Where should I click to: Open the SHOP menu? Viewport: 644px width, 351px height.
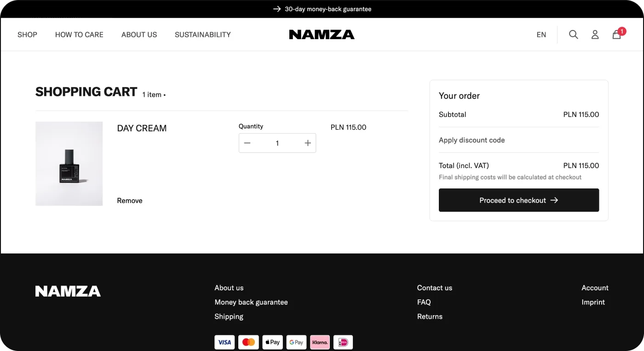pyautogui.click(x=27, y=34)
